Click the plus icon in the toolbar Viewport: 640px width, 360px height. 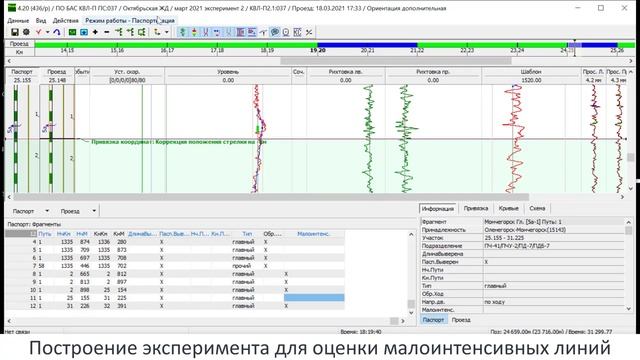(x=95, y=32)
